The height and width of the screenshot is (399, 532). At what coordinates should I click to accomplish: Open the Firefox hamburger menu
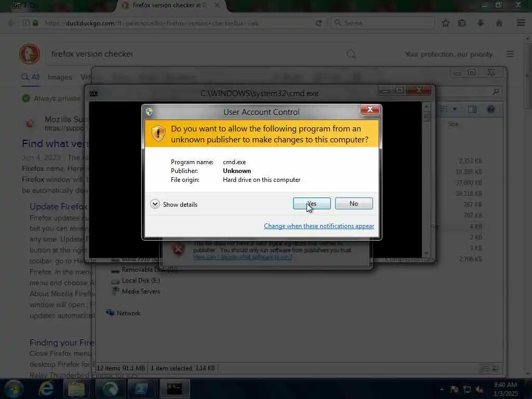click(521, 23)
